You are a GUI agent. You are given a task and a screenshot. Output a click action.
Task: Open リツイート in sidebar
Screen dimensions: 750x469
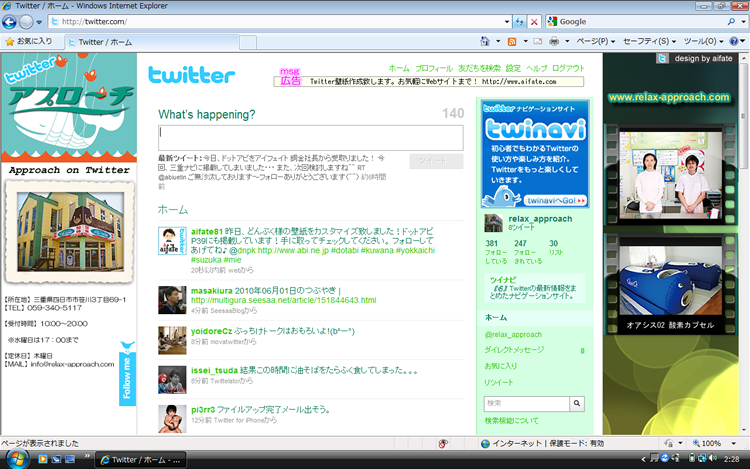(498, 382)
